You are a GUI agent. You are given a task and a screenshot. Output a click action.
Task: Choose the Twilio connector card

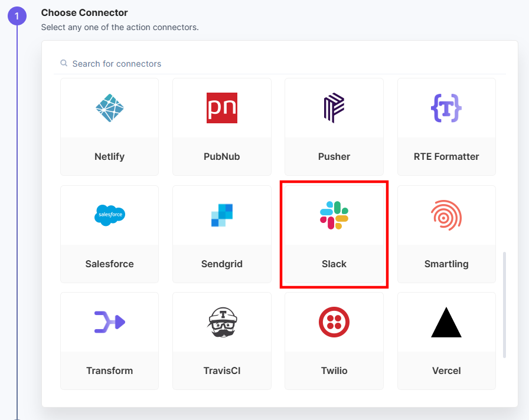click(334, 341)
